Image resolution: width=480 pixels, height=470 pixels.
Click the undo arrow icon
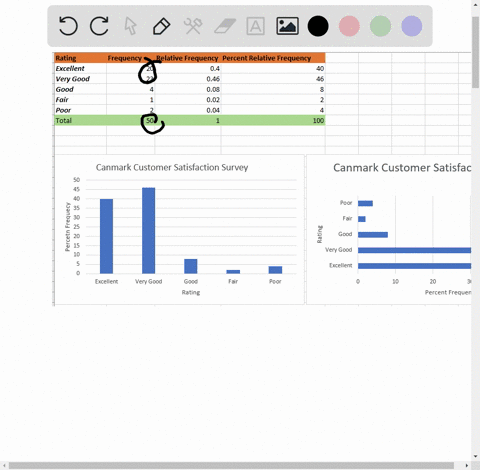coord(68,26)
